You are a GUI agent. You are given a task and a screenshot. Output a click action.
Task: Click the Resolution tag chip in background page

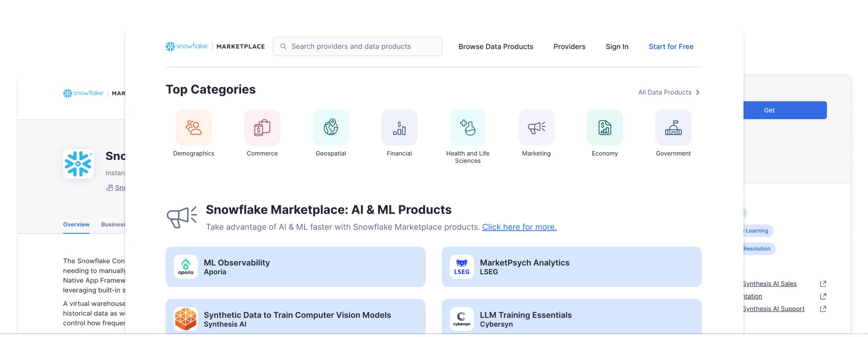[x=759, y=248]
